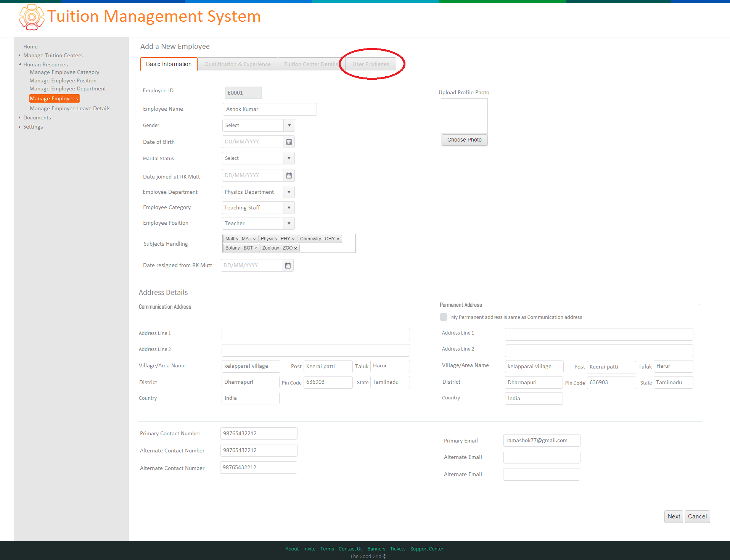Expand Manage Tuition Centers in sidebar
The width and height of the screenshot is (730, 560).
pyautogui.click(x=19, y=55)
